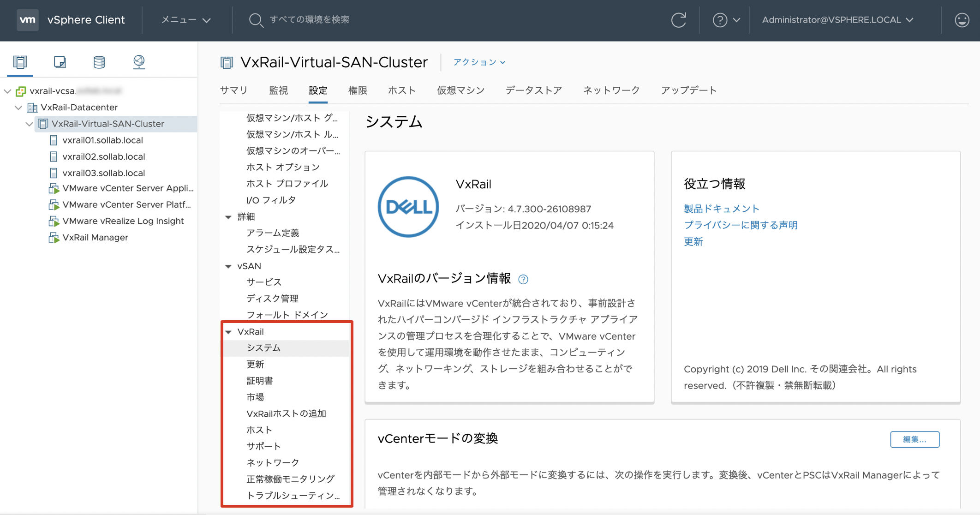The width and height of the screenshot is (980, 515).
Task: Select フォールト ドメイン under vSAN
Action: [x=287, y=315]
